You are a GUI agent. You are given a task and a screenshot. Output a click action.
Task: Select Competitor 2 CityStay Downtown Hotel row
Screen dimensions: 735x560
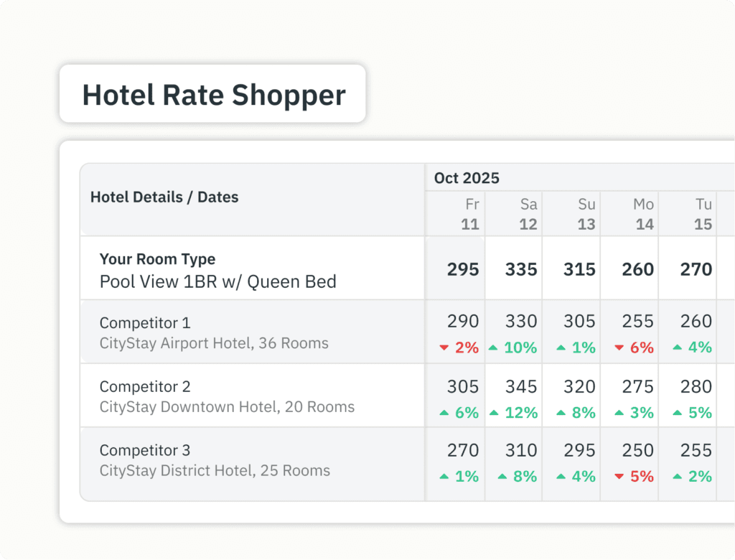point(227,397)
